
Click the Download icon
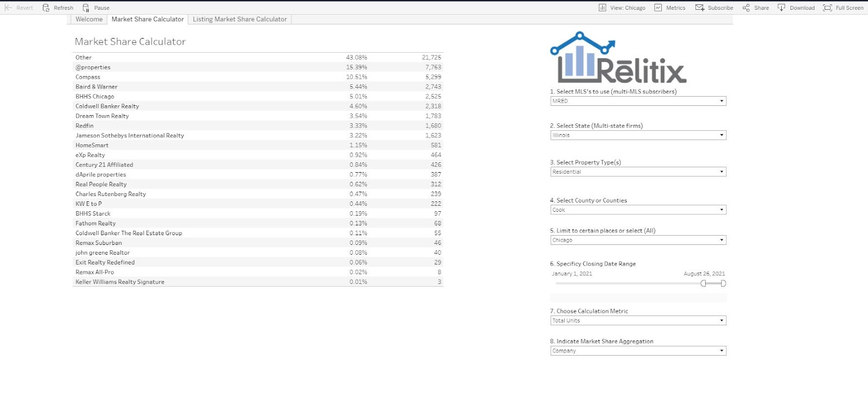(781, 8)
